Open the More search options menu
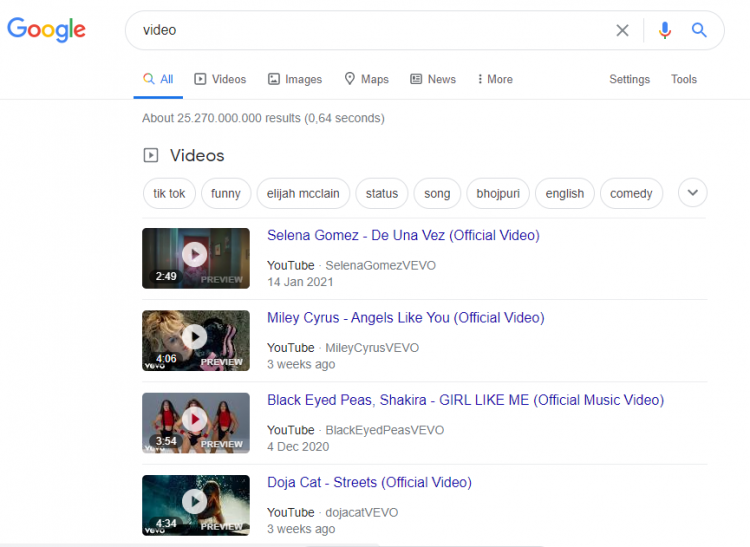Viewport: 750px width, 547px height. (495, 79)
